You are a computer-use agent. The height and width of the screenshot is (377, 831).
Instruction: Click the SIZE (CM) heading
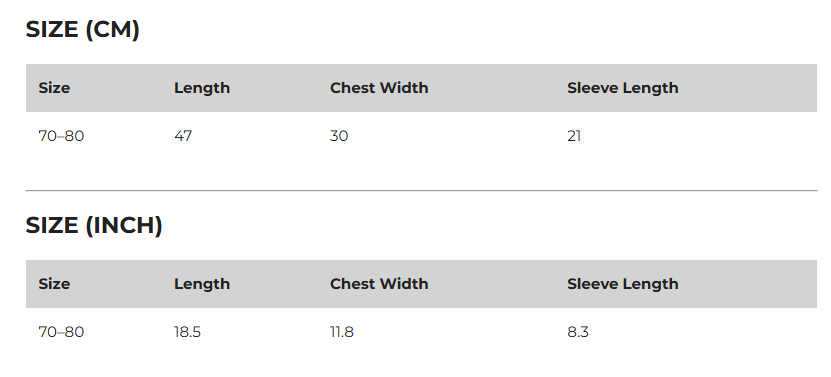point(83,30)
